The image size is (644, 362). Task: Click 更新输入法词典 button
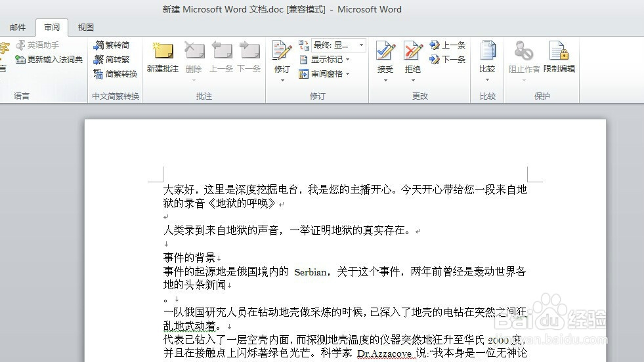click(x=49, y=60)
